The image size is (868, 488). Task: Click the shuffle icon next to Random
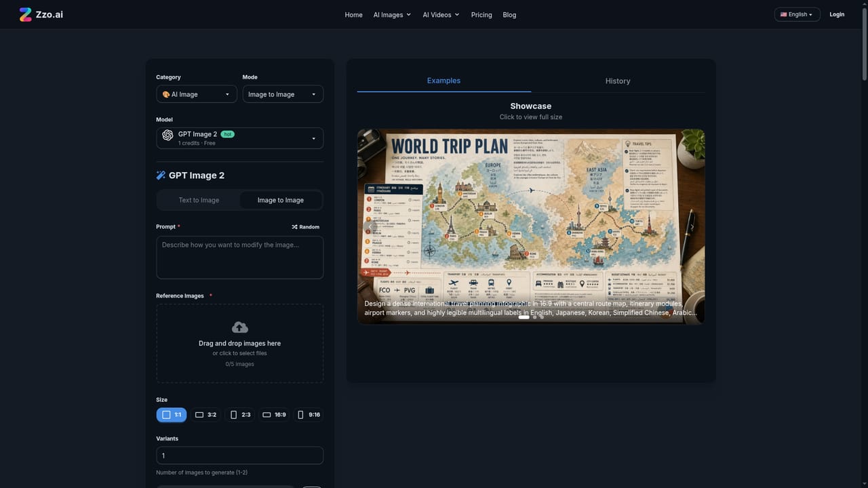[x=294, y=227]
